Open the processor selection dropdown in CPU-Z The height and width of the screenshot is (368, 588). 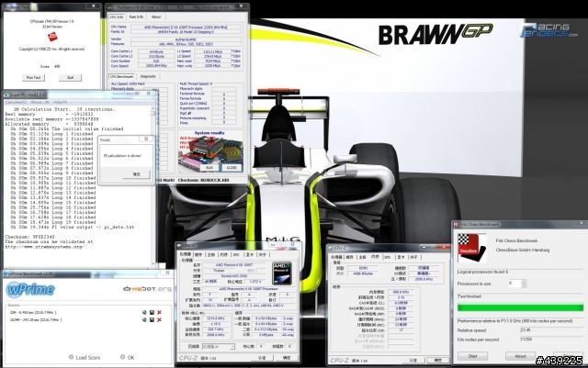(x=219, y=347)
